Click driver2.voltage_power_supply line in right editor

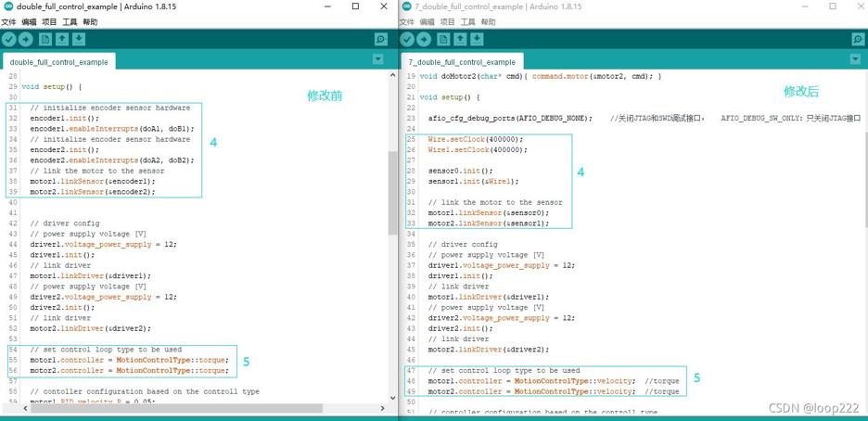coord(502,317)
